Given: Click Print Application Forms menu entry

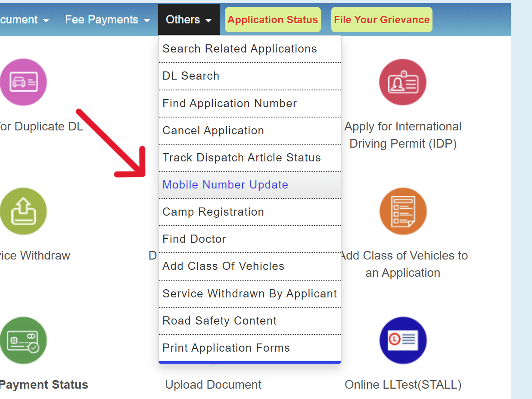Looking at the screenshot, I should 226,348.
